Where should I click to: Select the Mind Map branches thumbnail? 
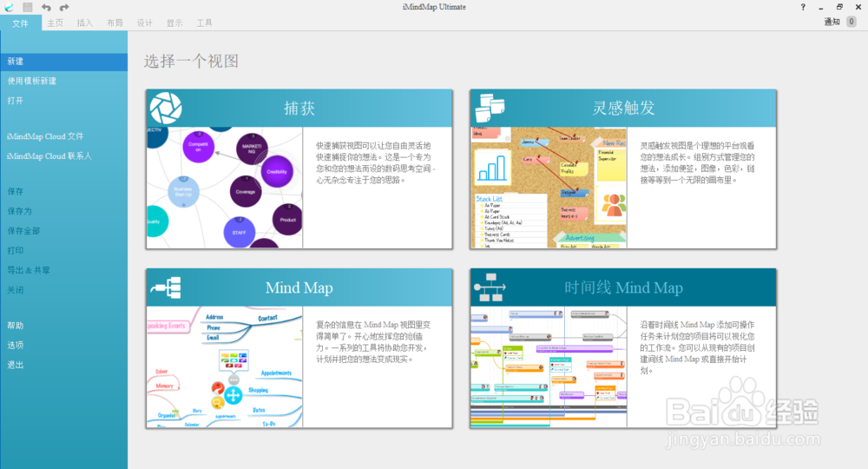[x=225, y=367]
